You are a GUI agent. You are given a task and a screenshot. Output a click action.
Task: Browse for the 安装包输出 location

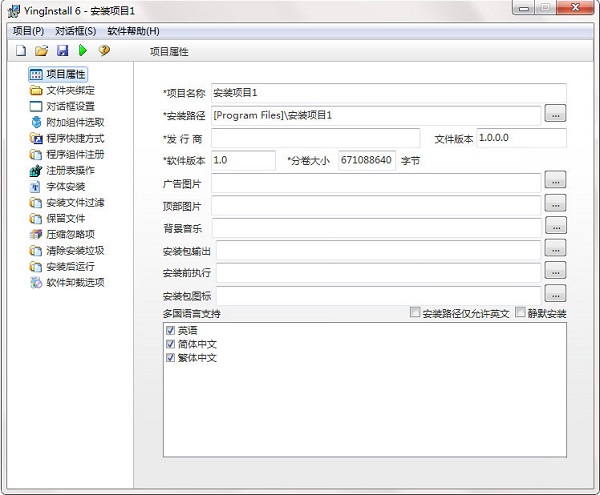click(x=555, y=248)
